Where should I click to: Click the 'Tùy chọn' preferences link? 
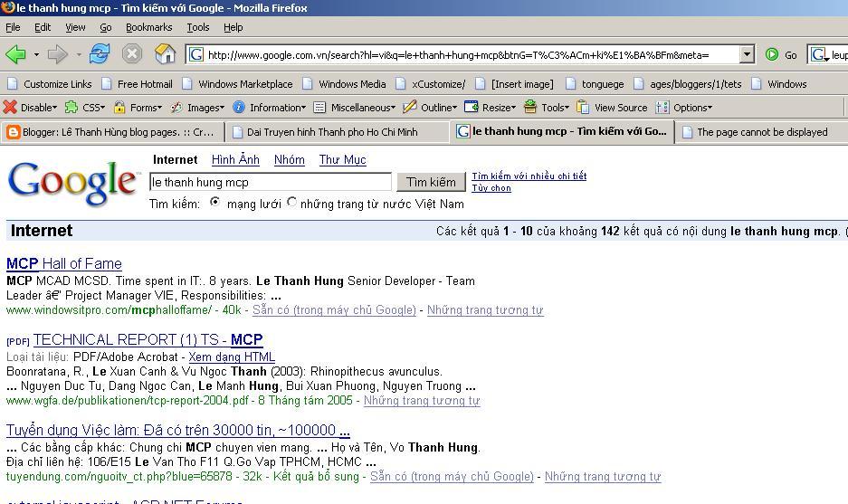[491, 187]
